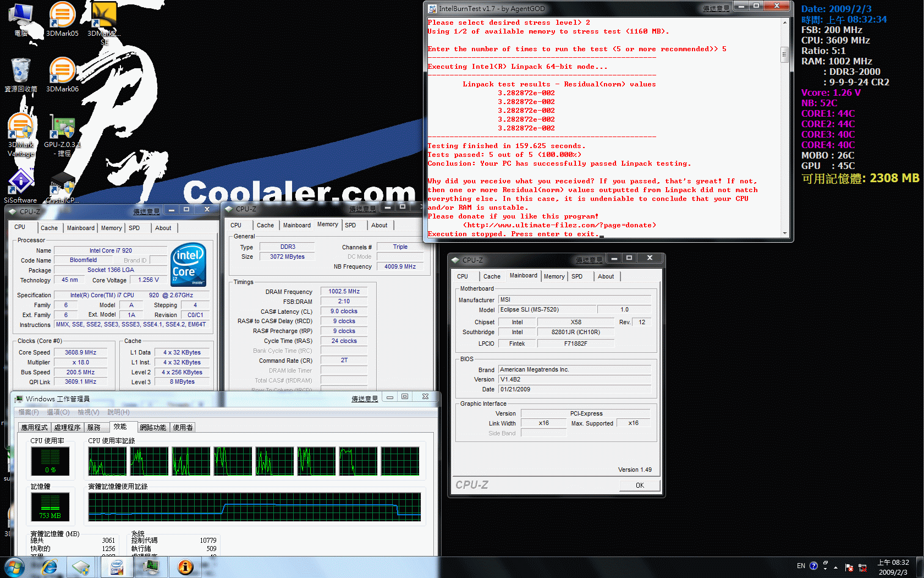Open the Windows Start orb

14,567
